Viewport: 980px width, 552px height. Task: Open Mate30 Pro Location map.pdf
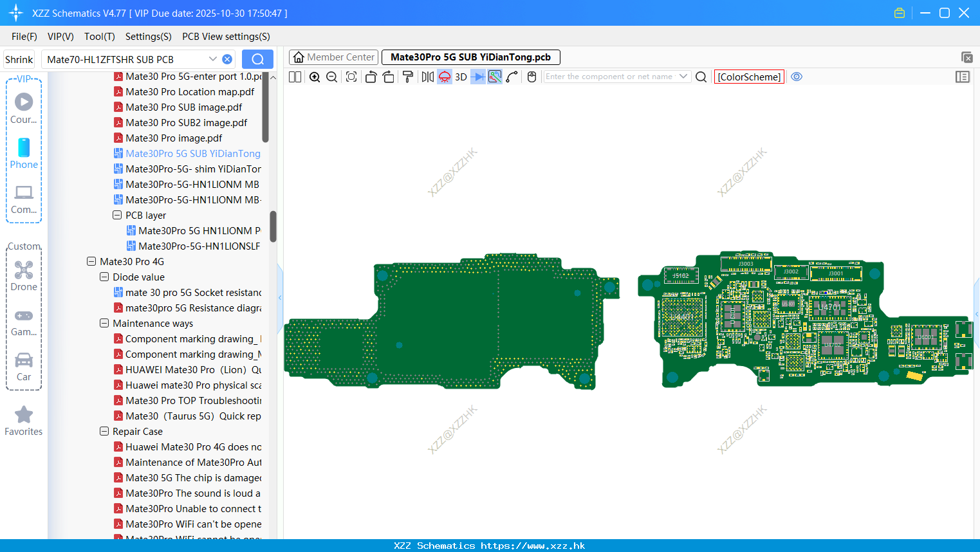tap(190, 91)
